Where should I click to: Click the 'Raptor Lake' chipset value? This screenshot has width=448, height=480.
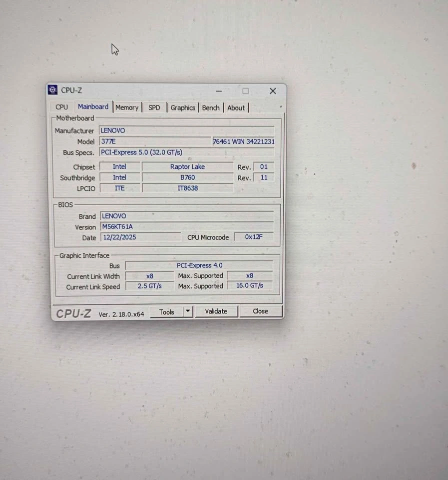coord(187,166)
